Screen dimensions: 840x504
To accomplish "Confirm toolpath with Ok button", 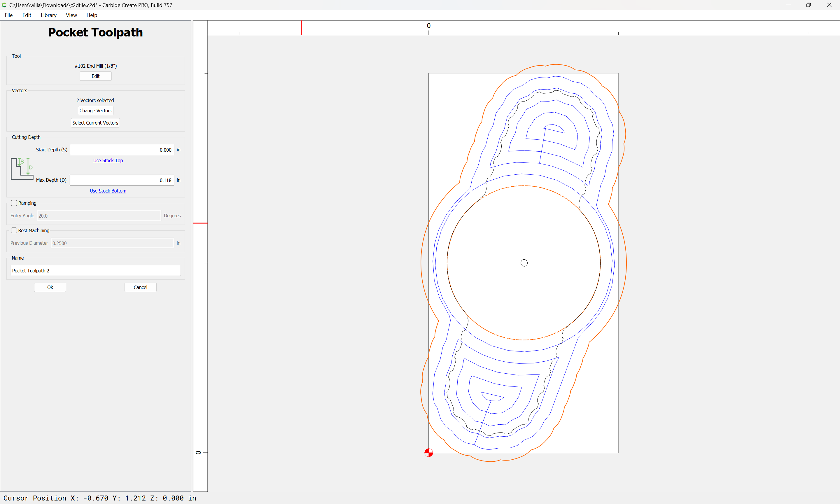I will click(50, 287).
